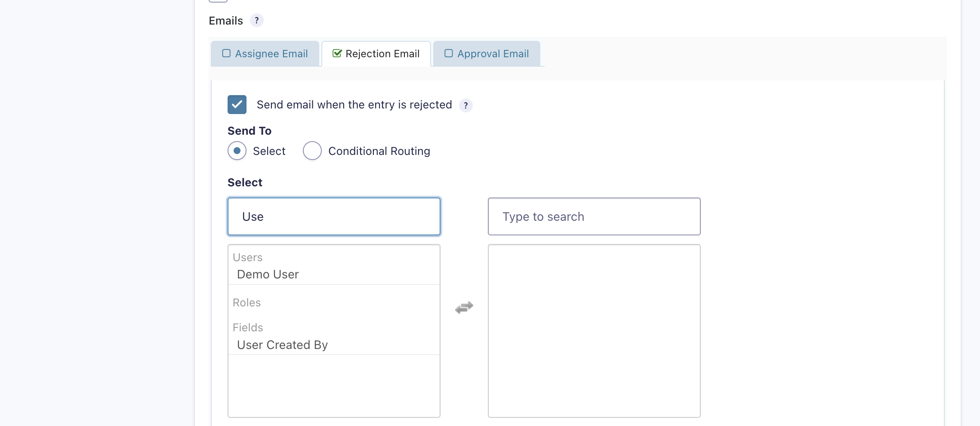Click the help icon beside Emails heading
Image resolution: width=980 pixels, height=426 pixels.
(x=256, y=20)
